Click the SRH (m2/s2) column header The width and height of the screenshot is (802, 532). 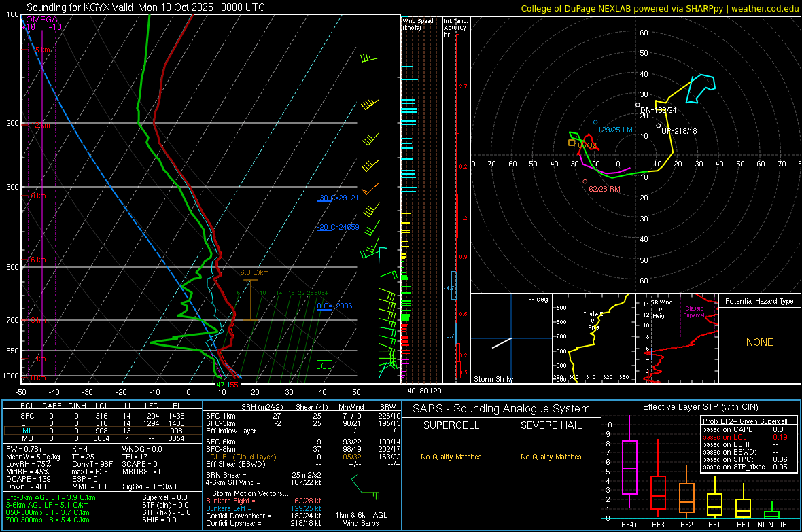coord(262,407)
